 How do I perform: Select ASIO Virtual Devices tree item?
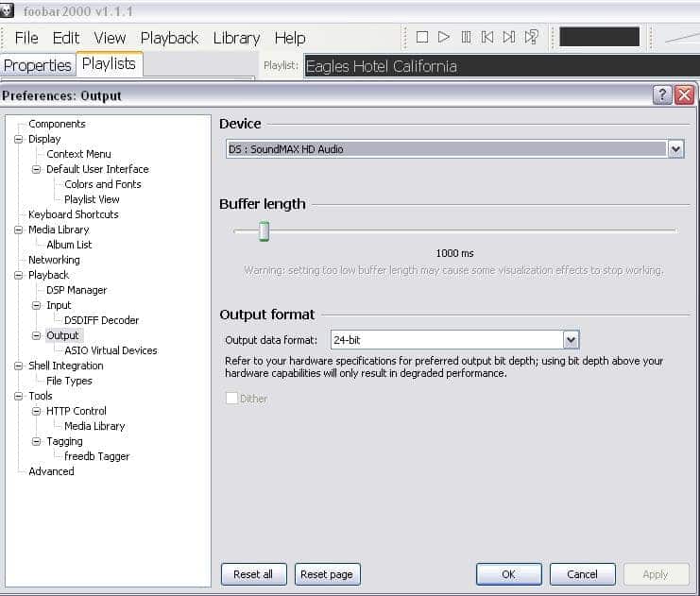pyautogui.click(x=111, y=351)
